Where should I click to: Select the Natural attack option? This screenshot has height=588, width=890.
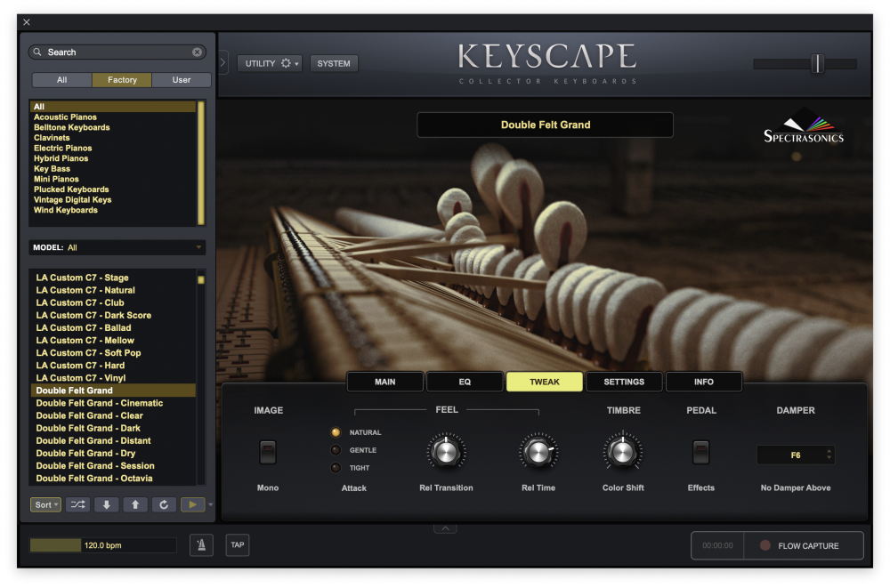(x=336, y=432)
